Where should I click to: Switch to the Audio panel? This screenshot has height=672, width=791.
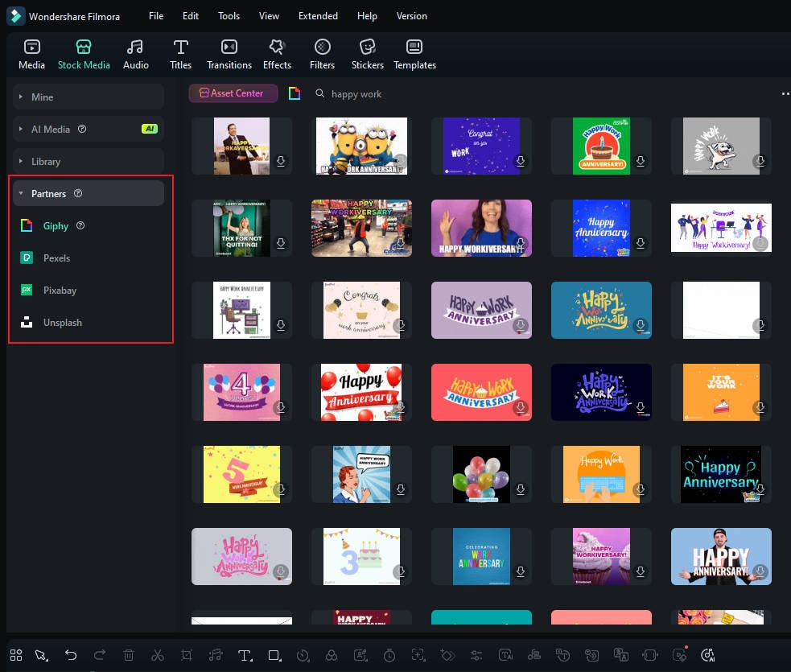tap(135, 54)
